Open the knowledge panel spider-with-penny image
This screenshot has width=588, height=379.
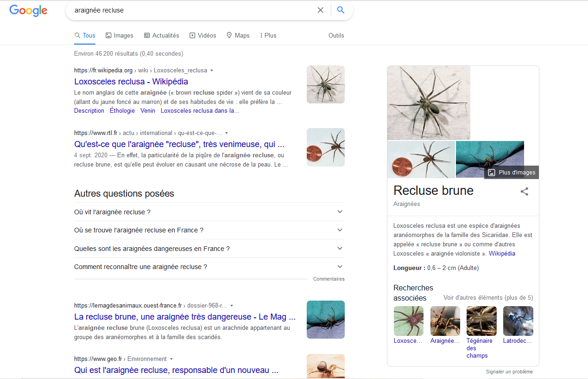pos(421,160)
